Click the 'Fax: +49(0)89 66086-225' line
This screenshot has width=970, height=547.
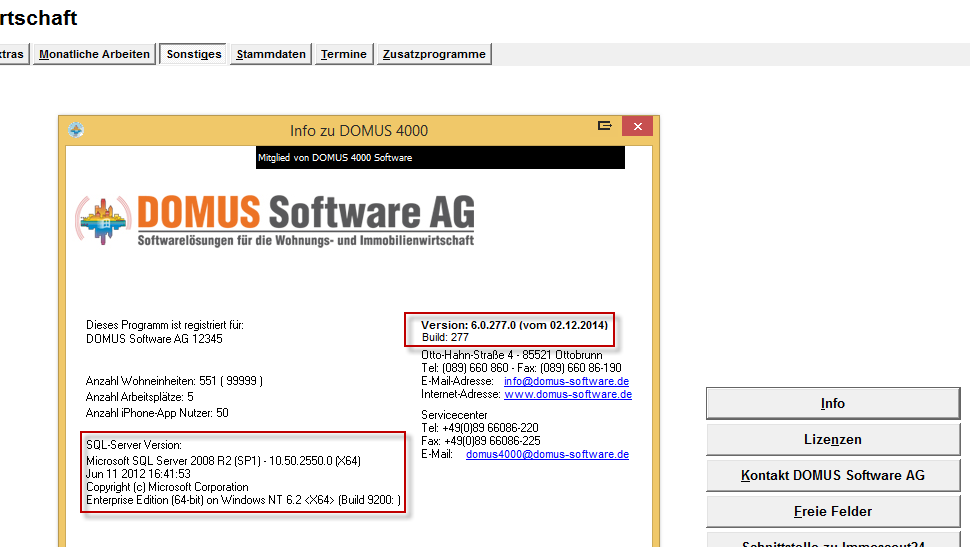tap(481, 441)
